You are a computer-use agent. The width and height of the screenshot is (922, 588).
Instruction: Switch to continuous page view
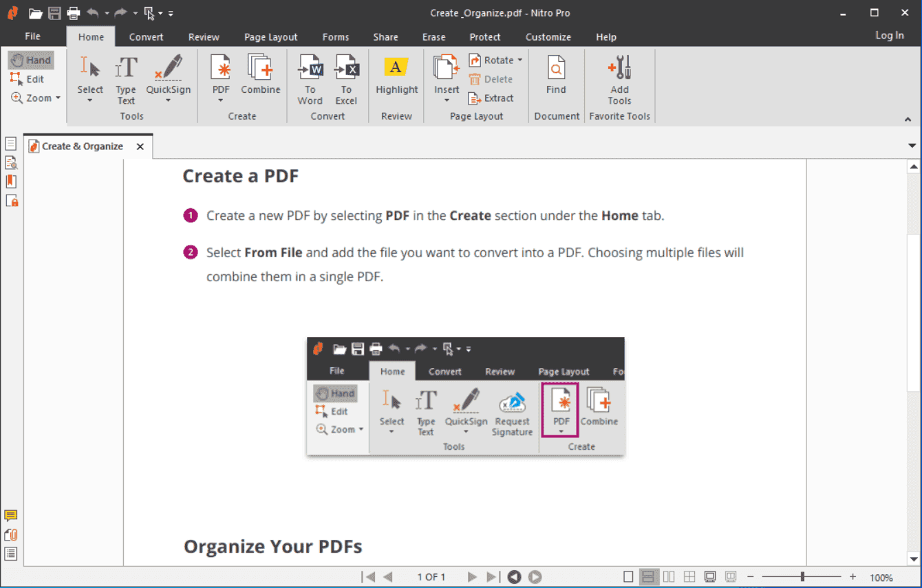(x=648, y=577)
